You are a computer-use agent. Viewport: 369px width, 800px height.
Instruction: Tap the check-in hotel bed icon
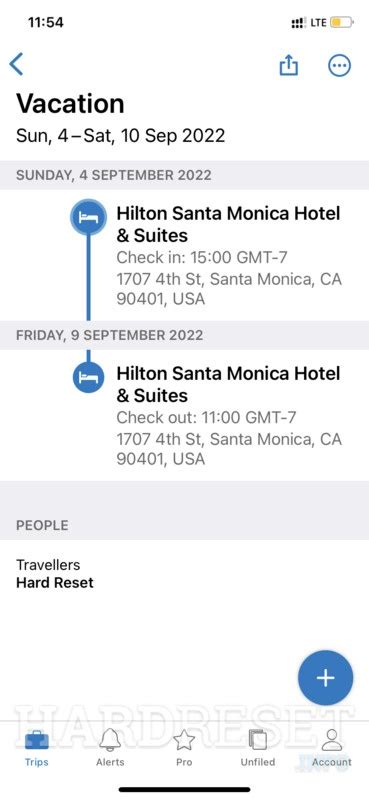tap(88, 217)
